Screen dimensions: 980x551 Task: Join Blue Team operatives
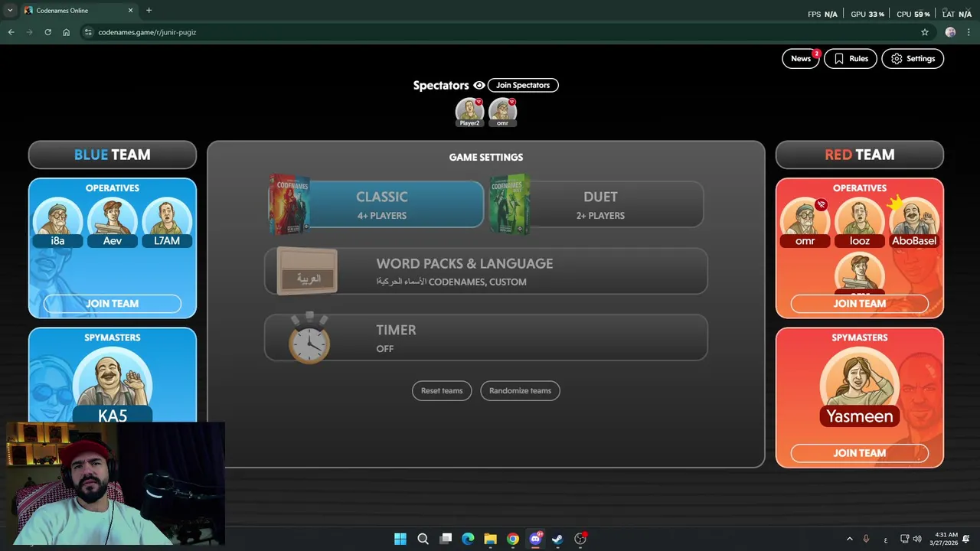click(x=113, y=304)
